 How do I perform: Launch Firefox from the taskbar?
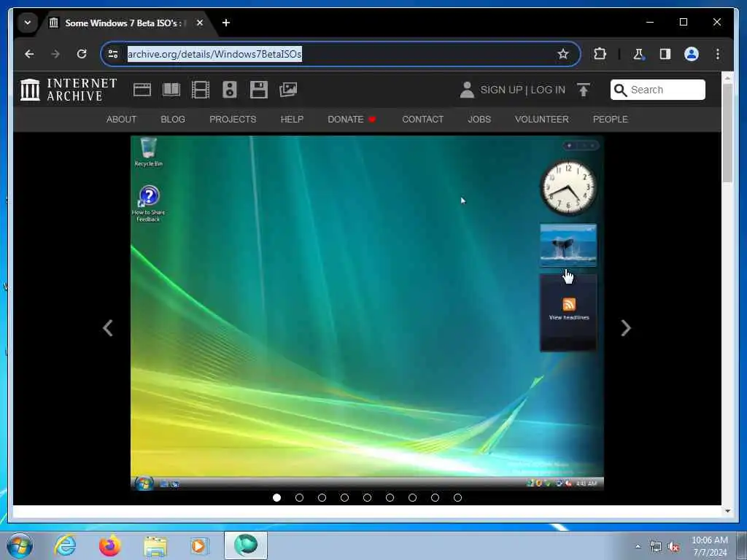(109, 545)
